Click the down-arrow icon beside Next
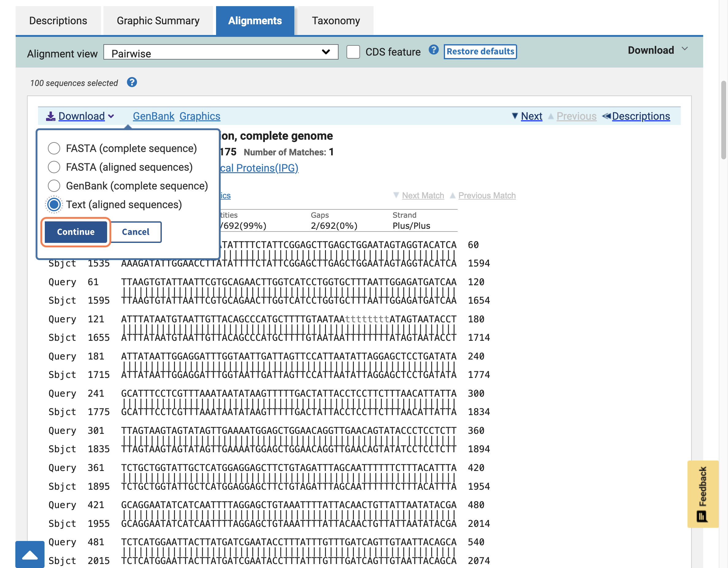This screenshot has height=568, width=728. [515, 116]
